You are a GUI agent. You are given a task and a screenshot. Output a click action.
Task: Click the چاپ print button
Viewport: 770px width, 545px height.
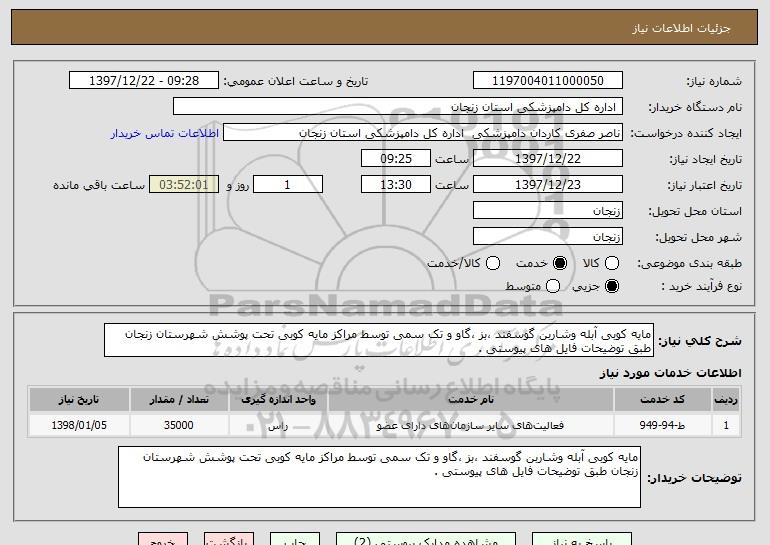click(295, 539)
